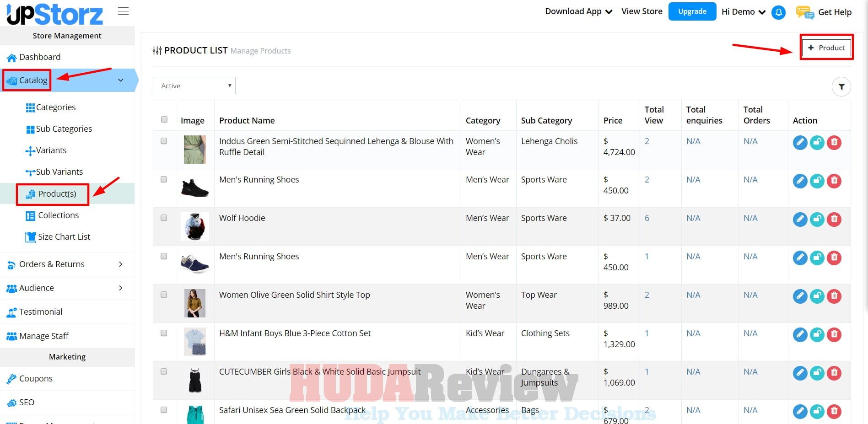Open the product filter funnel icon
The height and width of the screenshot is (424, 868).
[841, 86]
